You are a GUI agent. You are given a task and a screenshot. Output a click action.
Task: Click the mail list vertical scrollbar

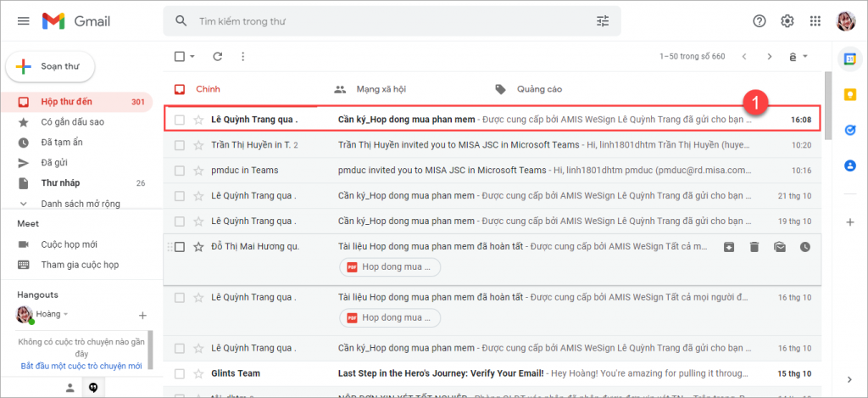pyautogui.click(x=827, y=105)
